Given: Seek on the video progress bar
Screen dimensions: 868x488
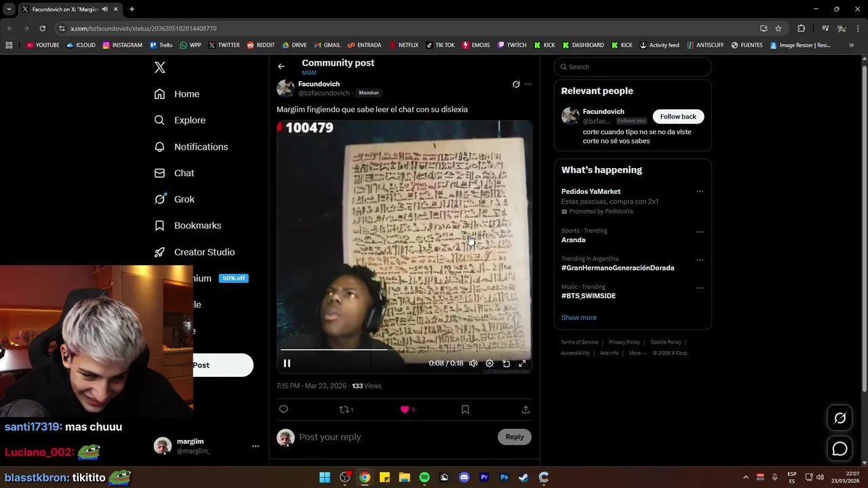Looking at the screenshot, I should coord(404,350).
